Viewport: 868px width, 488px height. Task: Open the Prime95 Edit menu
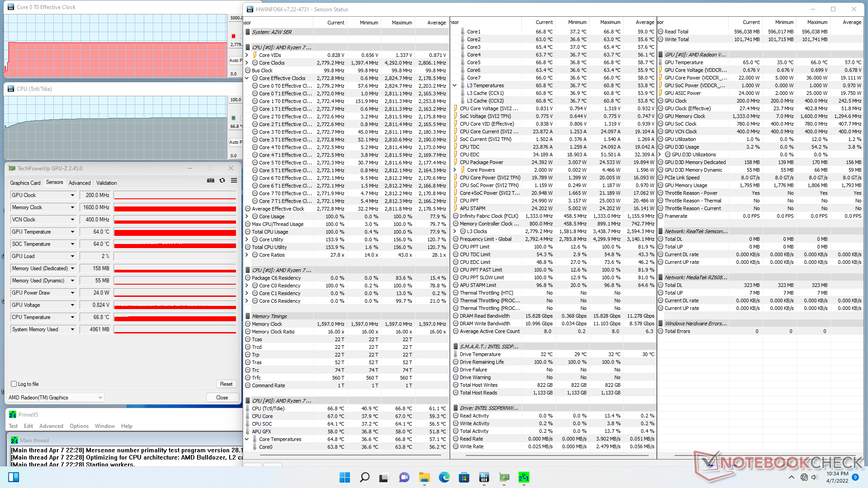click(x=28, y=426)
